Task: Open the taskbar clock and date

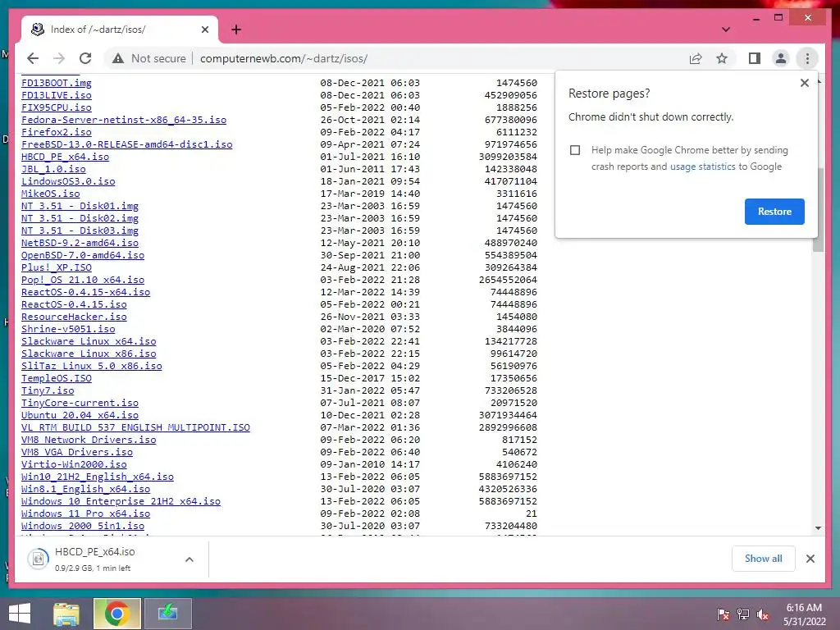Action: 804,614
